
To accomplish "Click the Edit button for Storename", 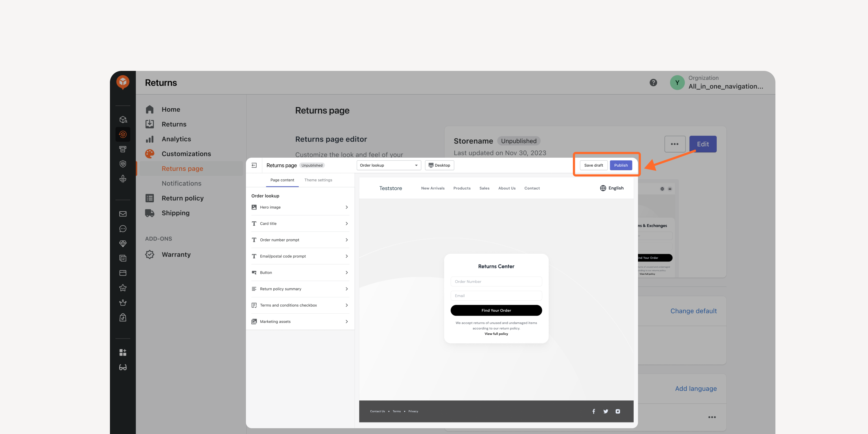I will click(x=703, y=144).
